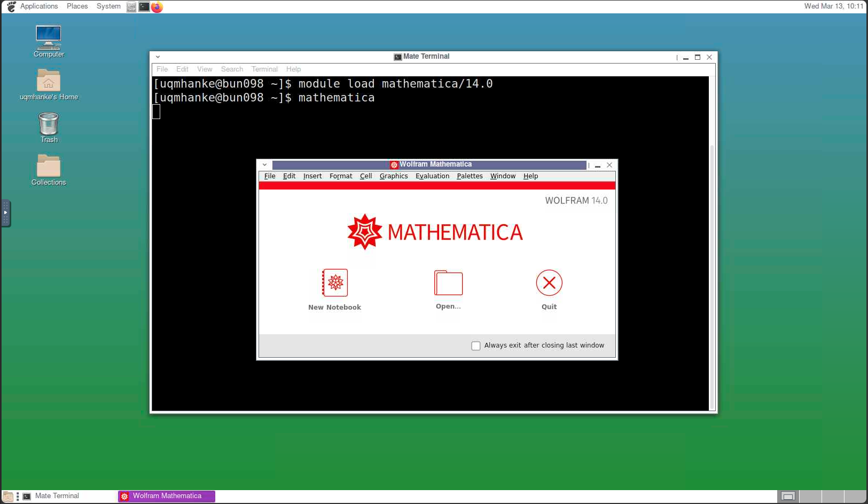Enable Always exit after closing last window
Viewport: 868px width, 504px height.
[476, 346]
